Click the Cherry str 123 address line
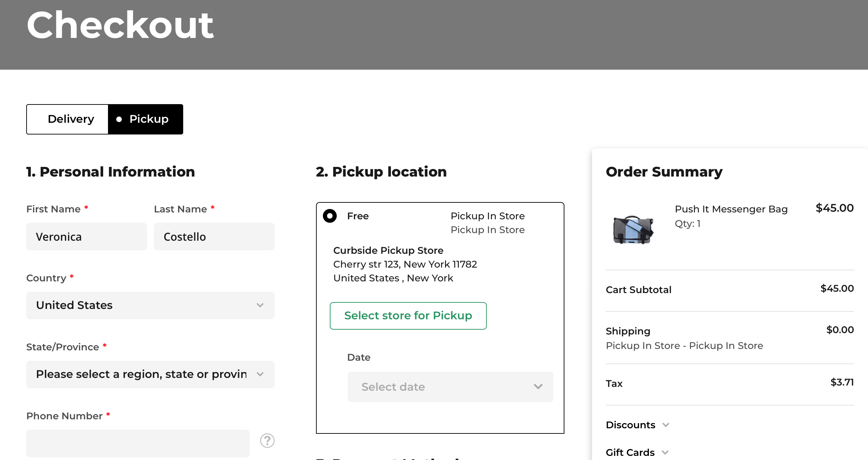Screen dimensions: 868x460 (x=405, y=264)
